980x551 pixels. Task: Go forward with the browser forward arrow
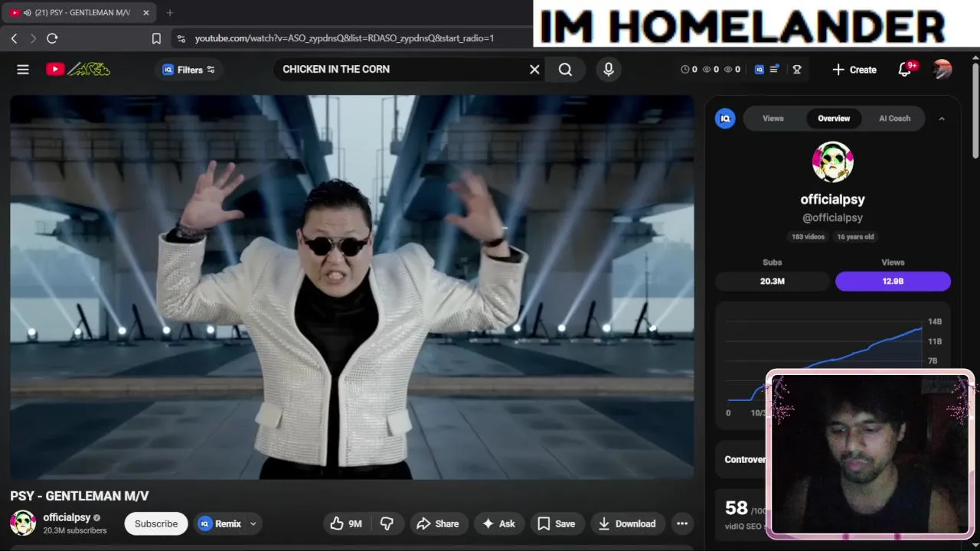[33, 38]
